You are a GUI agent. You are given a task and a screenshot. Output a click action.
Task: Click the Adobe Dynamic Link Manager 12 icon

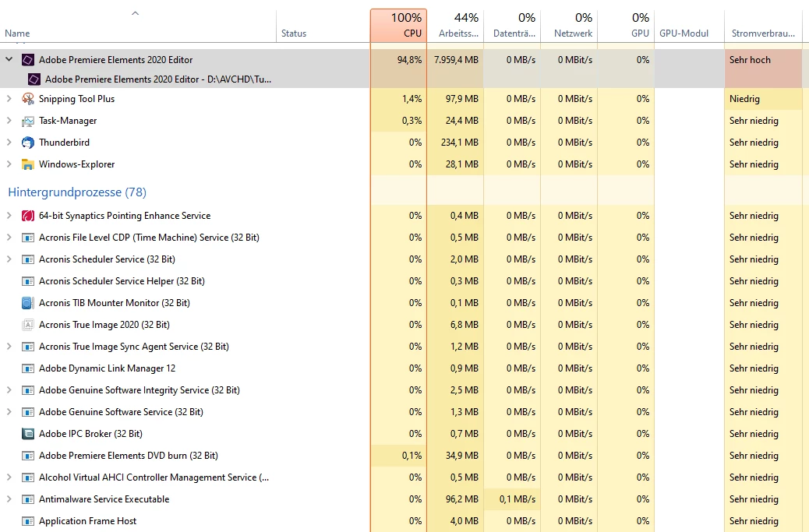[x=28, y=368]
